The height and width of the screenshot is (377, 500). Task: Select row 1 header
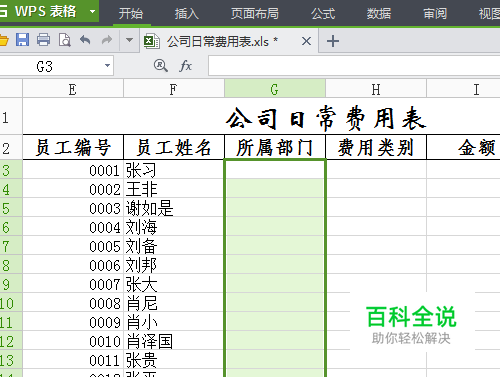(x=11, y=117)
